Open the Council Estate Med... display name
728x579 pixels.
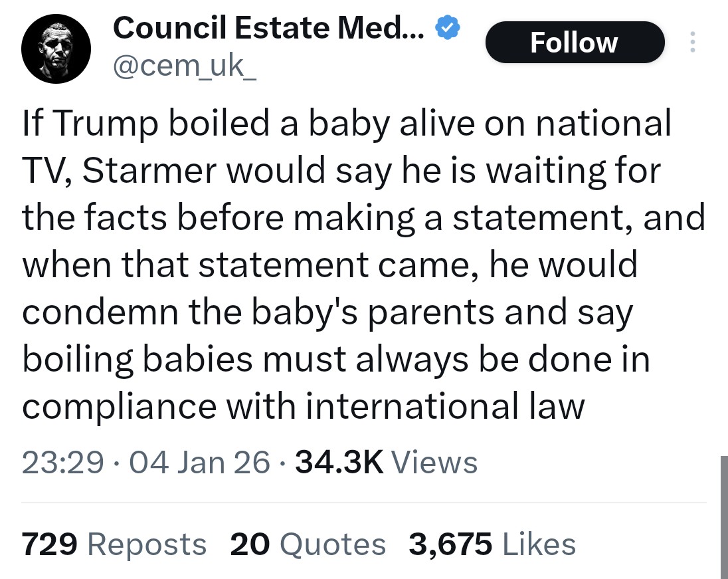pyautogui.click(x=268, y=28)
